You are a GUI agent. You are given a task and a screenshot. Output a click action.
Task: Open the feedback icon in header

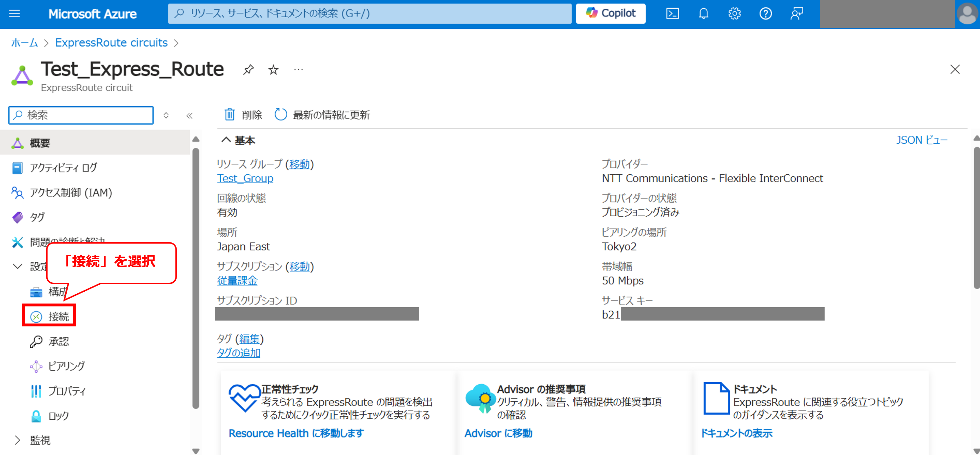point(796,14)
